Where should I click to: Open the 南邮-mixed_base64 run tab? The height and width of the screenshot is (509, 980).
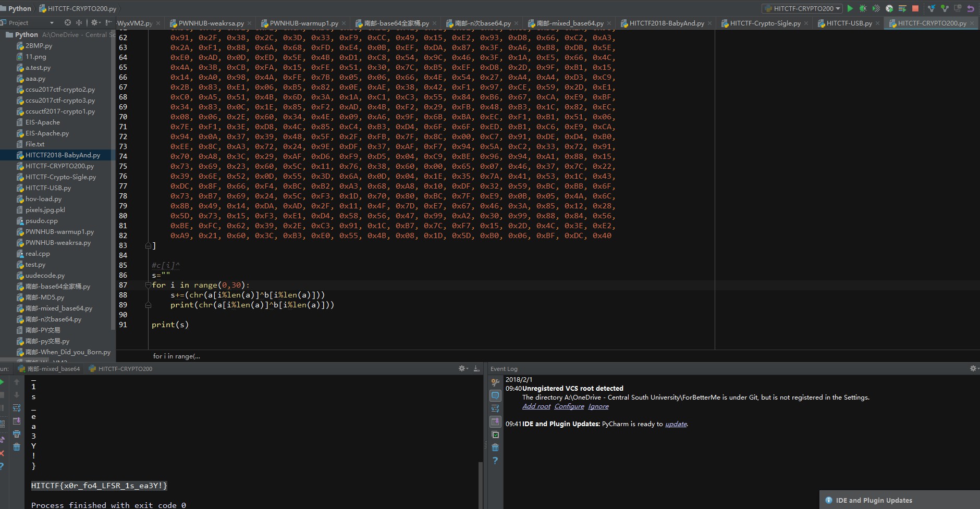point(49,368)
